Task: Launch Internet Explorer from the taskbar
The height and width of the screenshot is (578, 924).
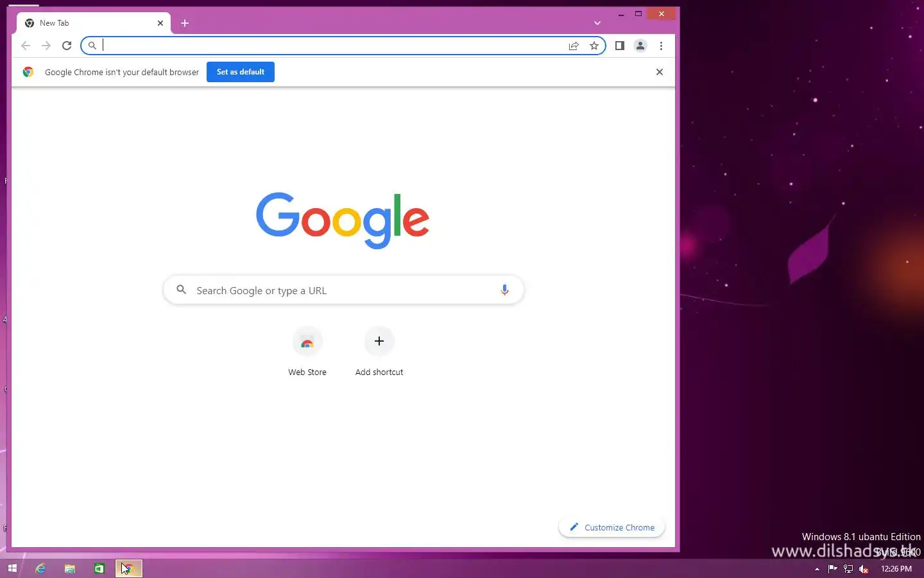Action: click(40, 568)
